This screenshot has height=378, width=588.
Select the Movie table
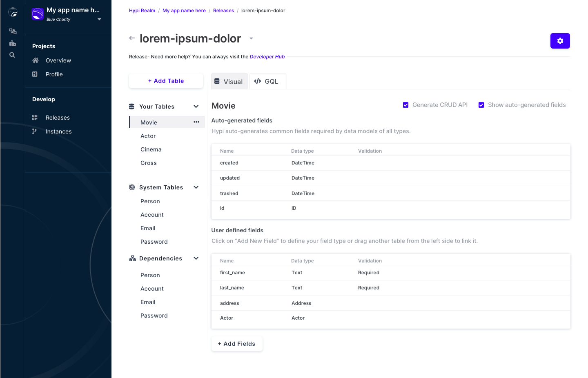pyautogui.click(x=167, y=122)
